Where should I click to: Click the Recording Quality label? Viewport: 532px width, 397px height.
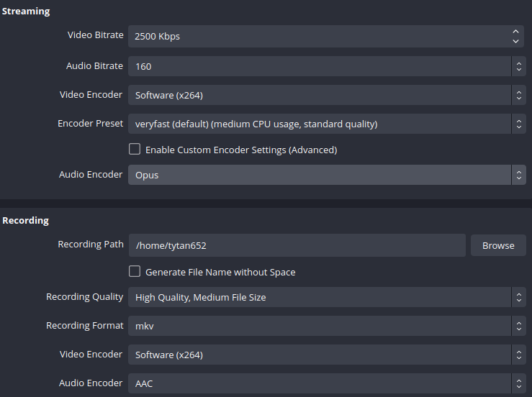(84, 297)
